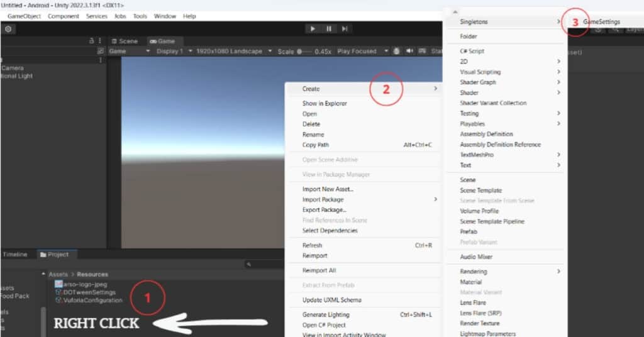Image resolution: width=644 pixels, height=337 pixels.
Task: Select the DOTweenSettings asset
Action: coord(89,292)
